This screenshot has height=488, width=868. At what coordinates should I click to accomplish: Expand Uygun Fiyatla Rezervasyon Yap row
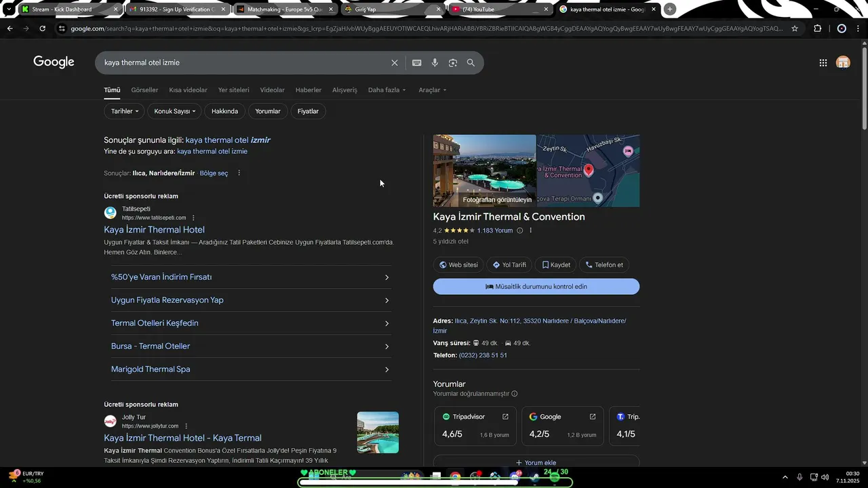pos(251,300)
